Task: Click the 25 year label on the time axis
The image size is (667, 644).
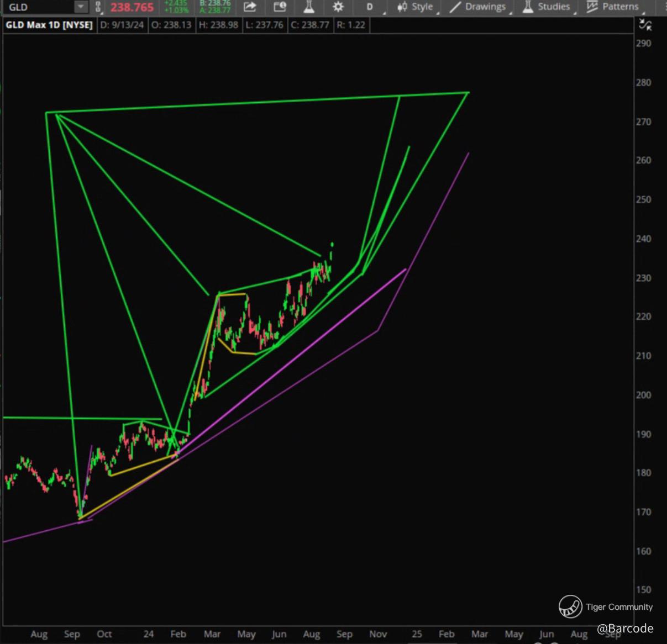Action: (x=417, y=634)
